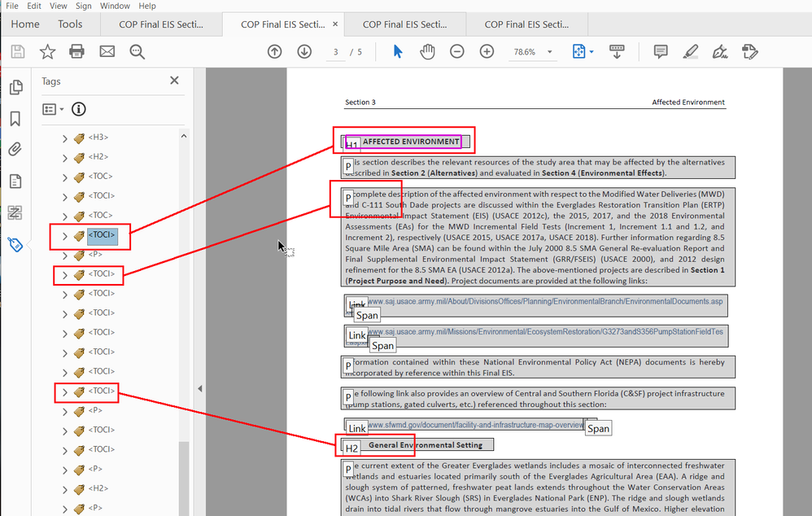Open the File menu
Viewport: 812px width, 516px height.
pos(12,6)
